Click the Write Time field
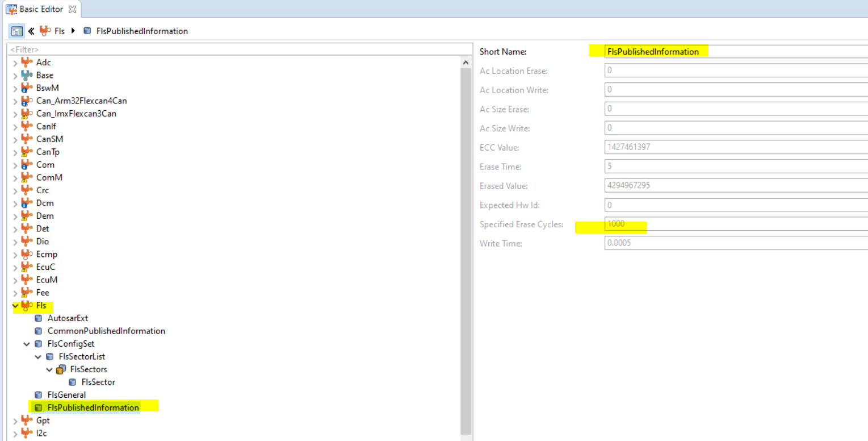 pos(736,243)
